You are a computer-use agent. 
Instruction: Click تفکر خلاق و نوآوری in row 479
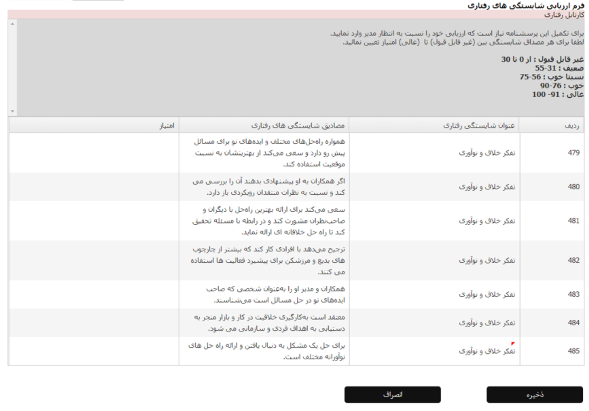(487, 153)
